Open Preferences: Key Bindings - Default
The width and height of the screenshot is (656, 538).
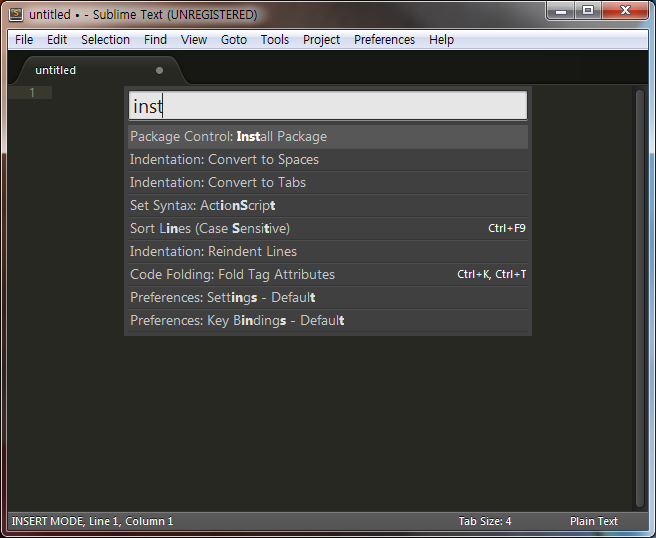coord(328,320)
